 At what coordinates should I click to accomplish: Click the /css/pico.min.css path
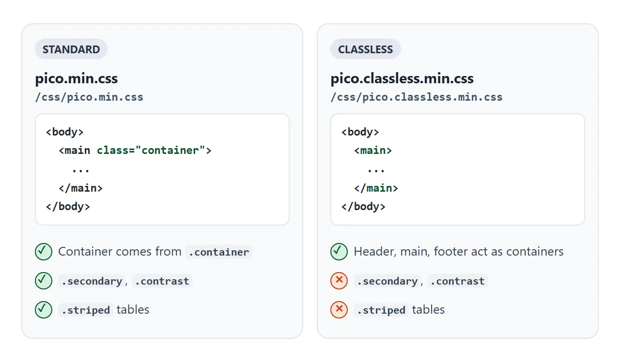pos(89,97)
